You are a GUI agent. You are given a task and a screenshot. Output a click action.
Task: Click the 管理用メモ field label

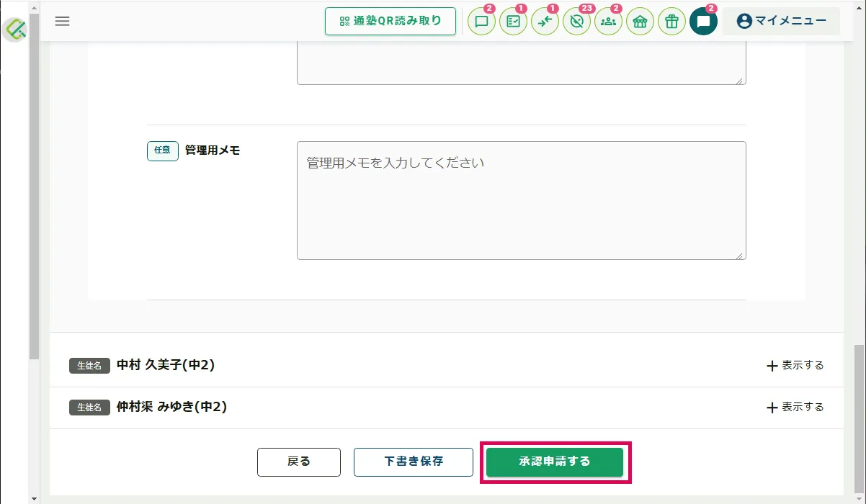click(213, 150)
